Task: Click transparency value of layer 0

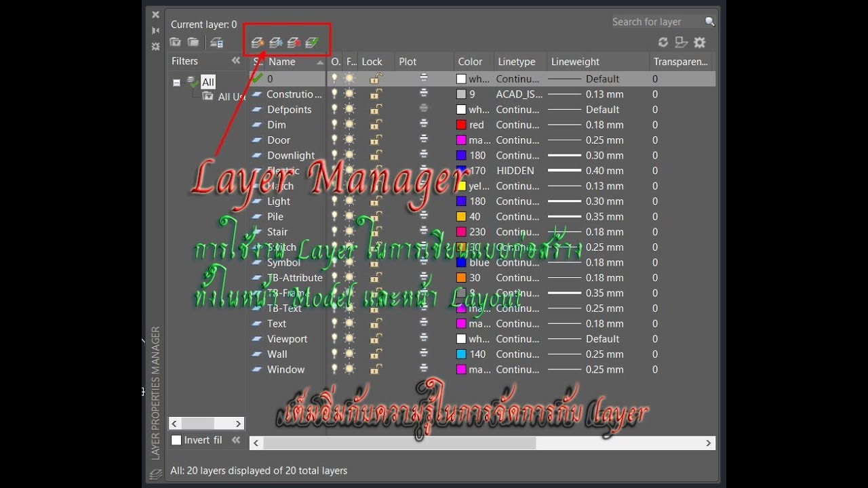Action: click(x=655, y=79)
